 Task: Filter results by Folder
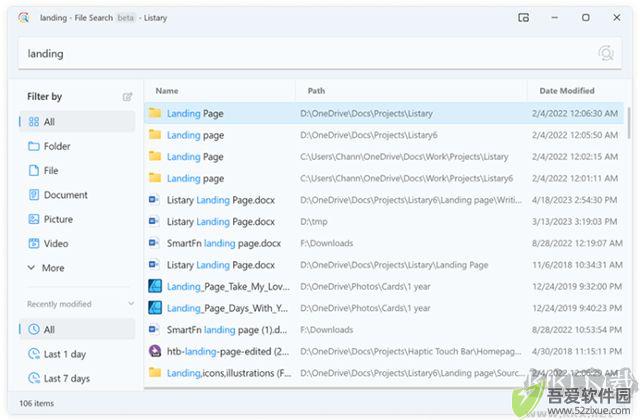point(77,146)
